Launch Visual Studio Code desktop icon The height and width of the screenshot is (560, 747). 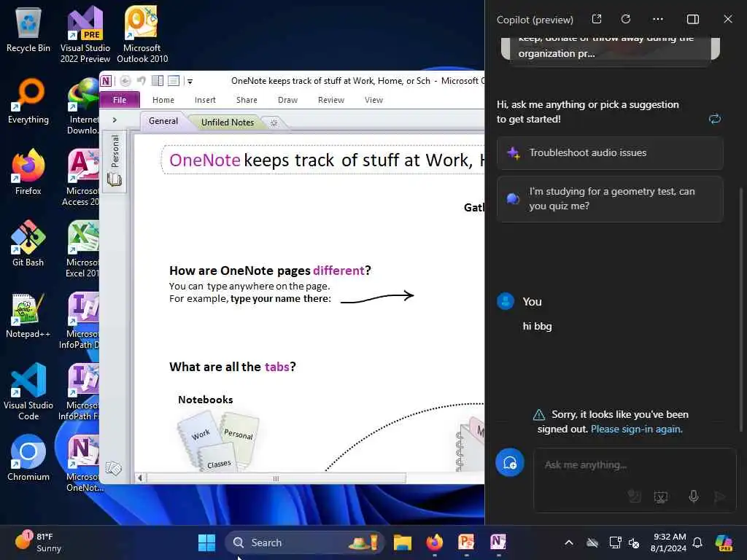[x=28, y=392]
